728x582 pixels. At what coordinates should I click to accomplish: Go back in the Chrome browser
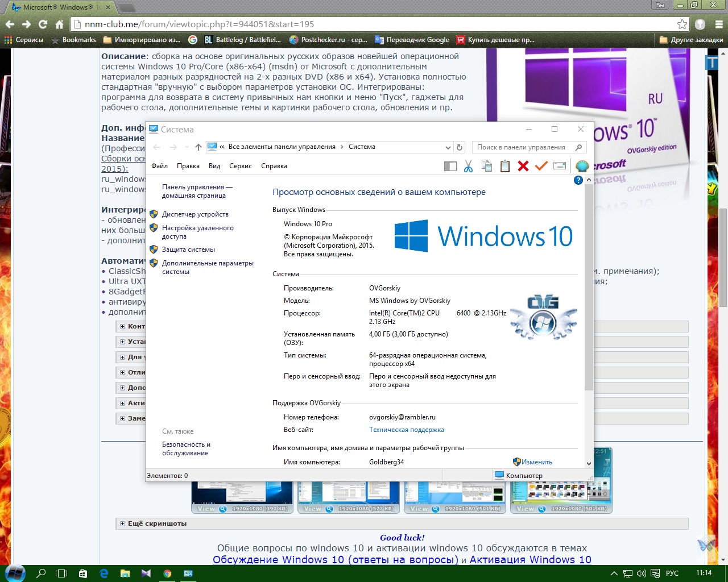(10, 24)
